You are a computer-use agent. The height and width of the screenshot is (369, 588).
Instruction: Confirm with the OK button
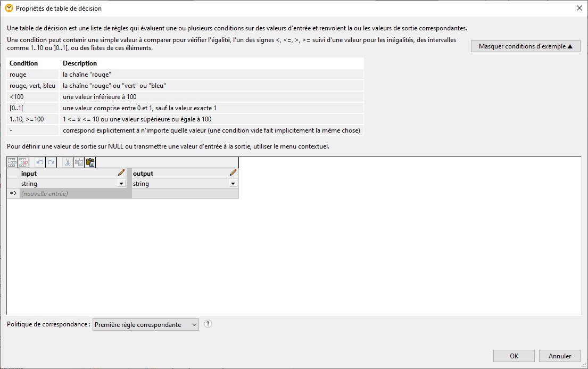point(514,356)
